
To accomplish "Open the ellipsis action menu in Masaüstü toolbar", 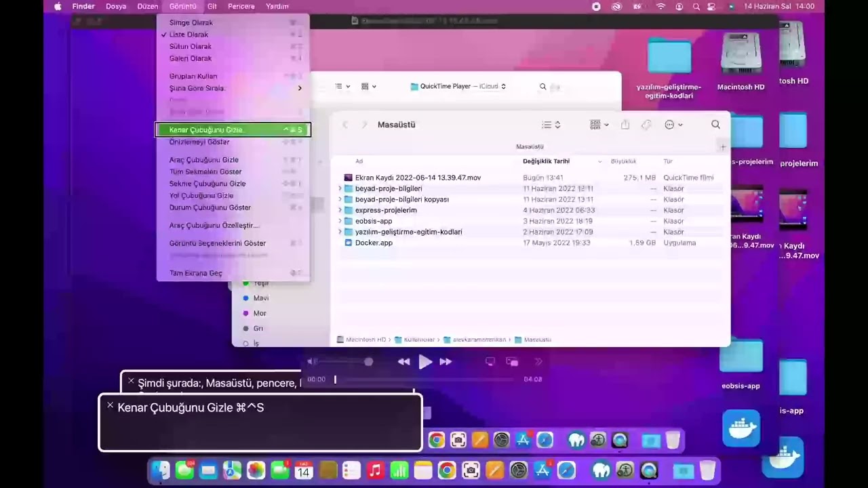I will pyautogui.click(x=673, y=125).
